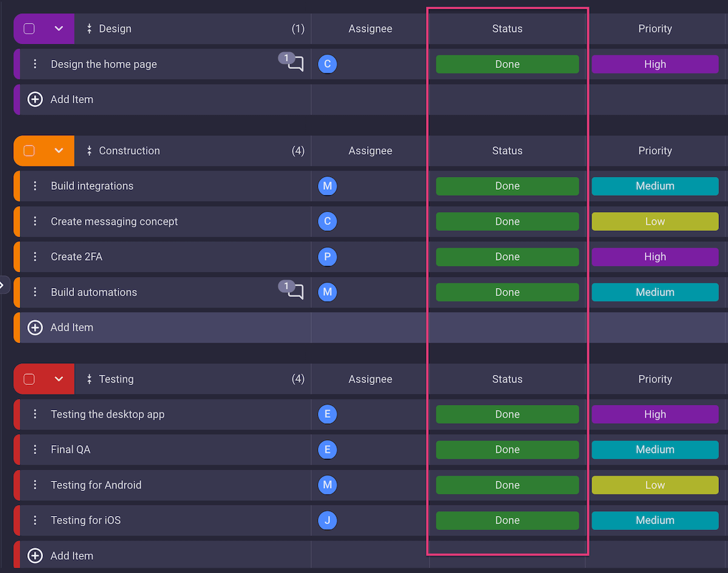Click the plus icon on Testing's Add Item row
Viewport: 728px width, 573px height.
[x=35, y=555]
